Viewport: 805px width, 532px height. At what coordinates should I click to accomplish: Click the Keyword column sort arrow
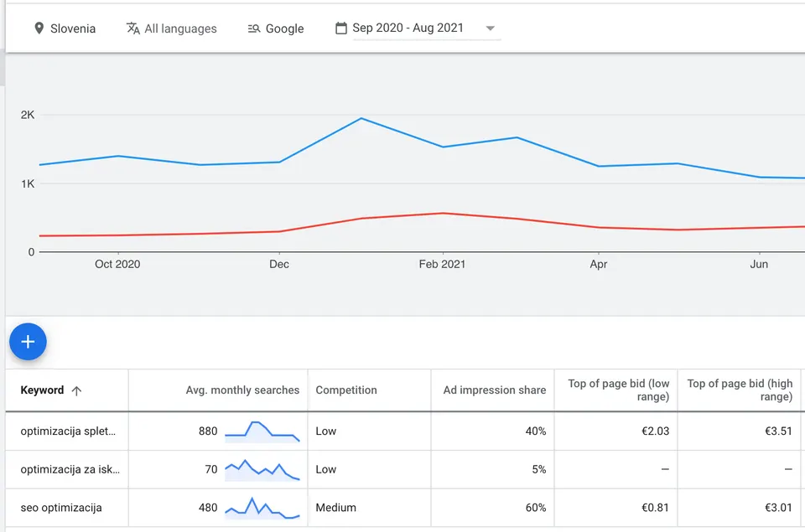76,391
